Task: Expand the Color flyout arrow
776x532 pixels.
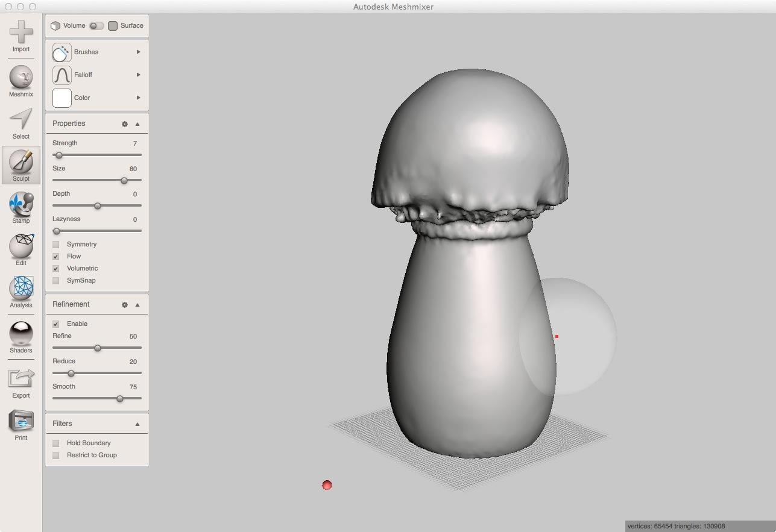Action: (x=139, y=98)
